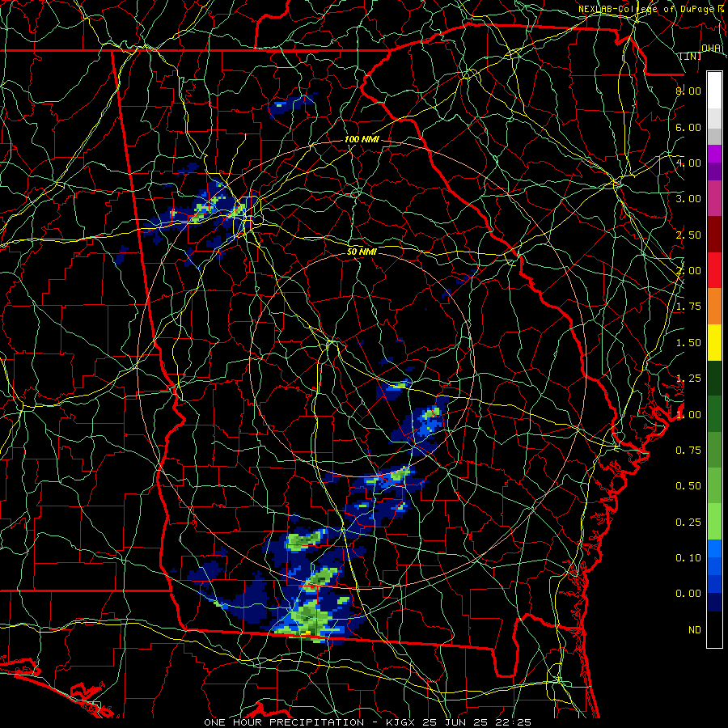Viewport: 728px width, 728px height.
Task: Click the 6.00 scale label
Action: pos(688,127)
